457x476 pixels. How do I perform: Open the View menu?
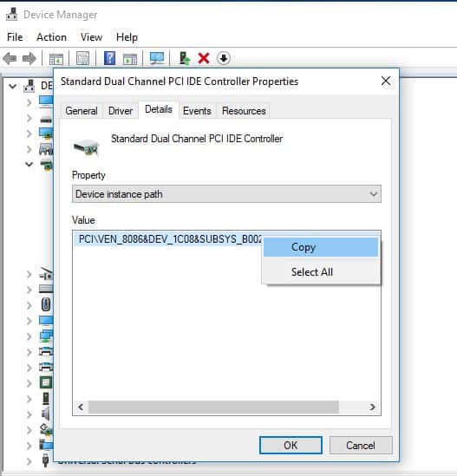(x=91, y=37)
